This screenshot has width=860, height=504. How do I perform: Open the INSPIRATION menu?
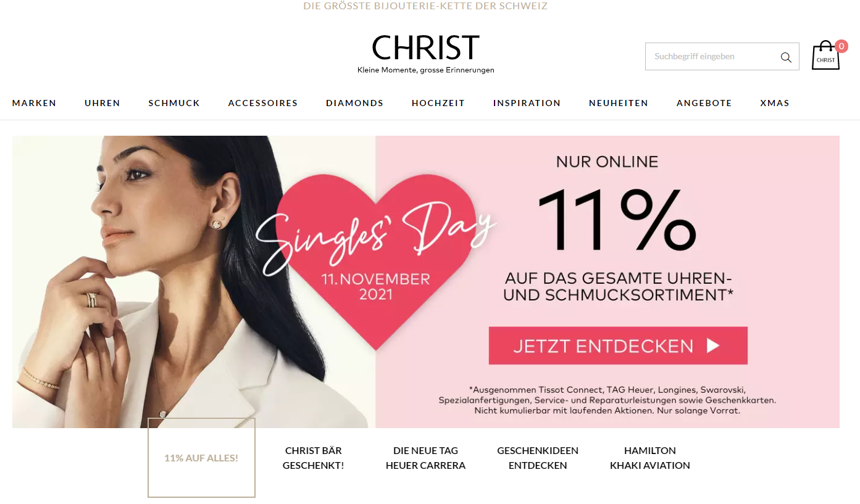coord(527,103)
